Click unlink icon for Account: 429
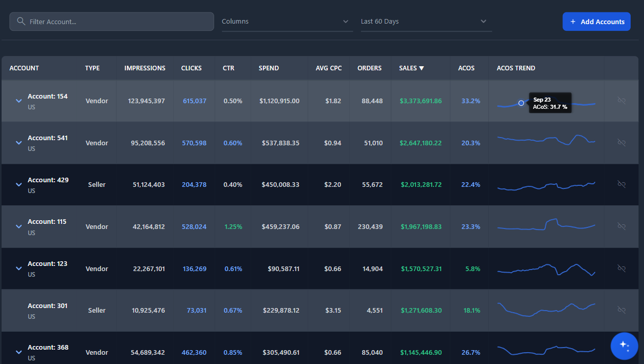This screenshot has width=644, height=364. (x=621, y=184)
